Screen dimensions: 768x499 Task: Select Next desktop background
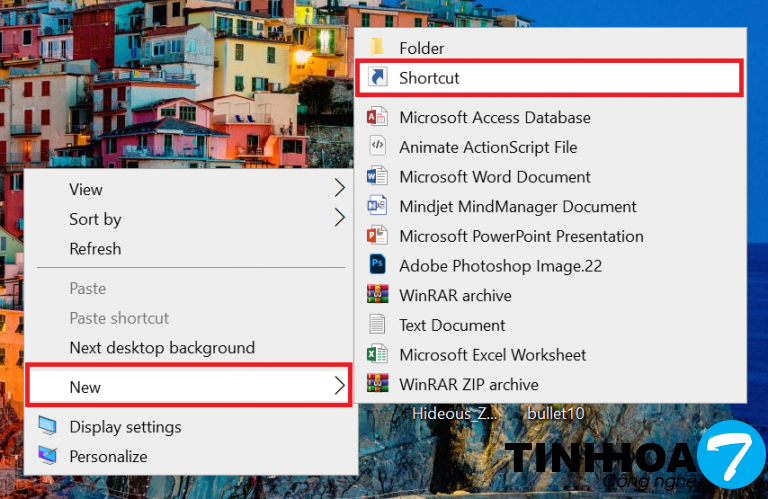coord(162,348)
